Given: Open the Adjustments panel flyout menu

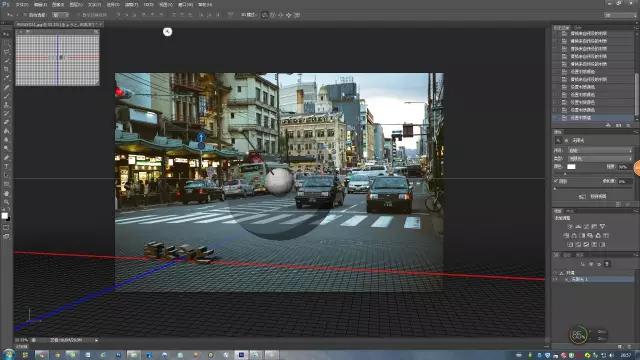Looking at the screenshot, I should [x=635, y=211].
